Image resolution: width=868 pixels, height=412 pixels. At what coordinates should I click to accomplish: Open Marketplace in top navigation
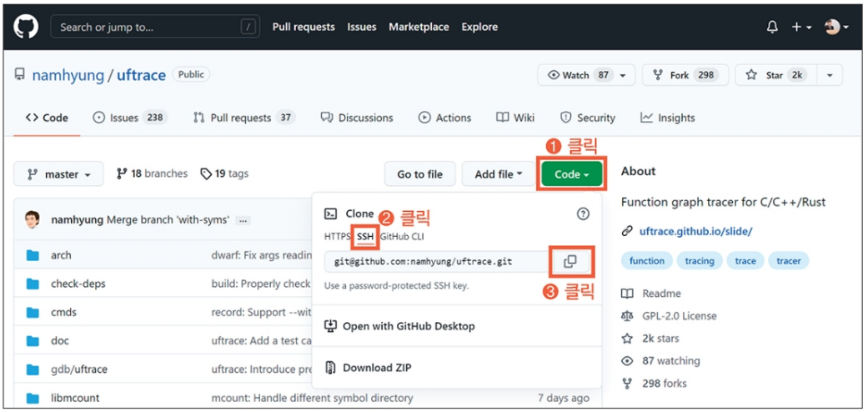[x=419, y=27]
